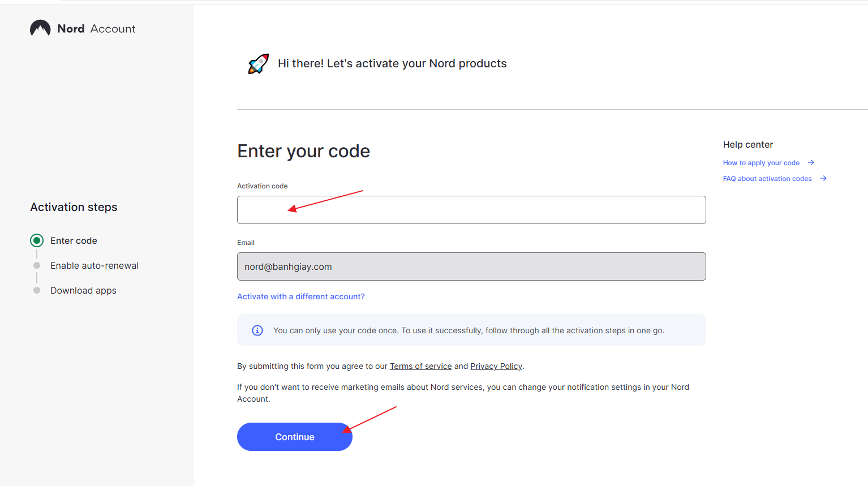868x486 pixels.
Task: Select Enable auto-renewal step label
Action: tap(94, 265)
